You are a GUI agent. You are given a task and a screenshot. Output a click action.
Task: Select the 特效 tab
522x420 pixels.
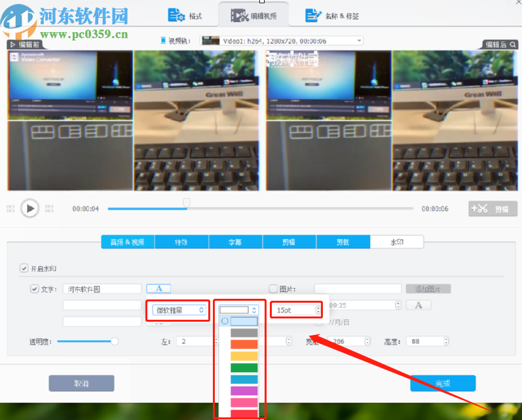pyautogui.click(x=181, y=242)
